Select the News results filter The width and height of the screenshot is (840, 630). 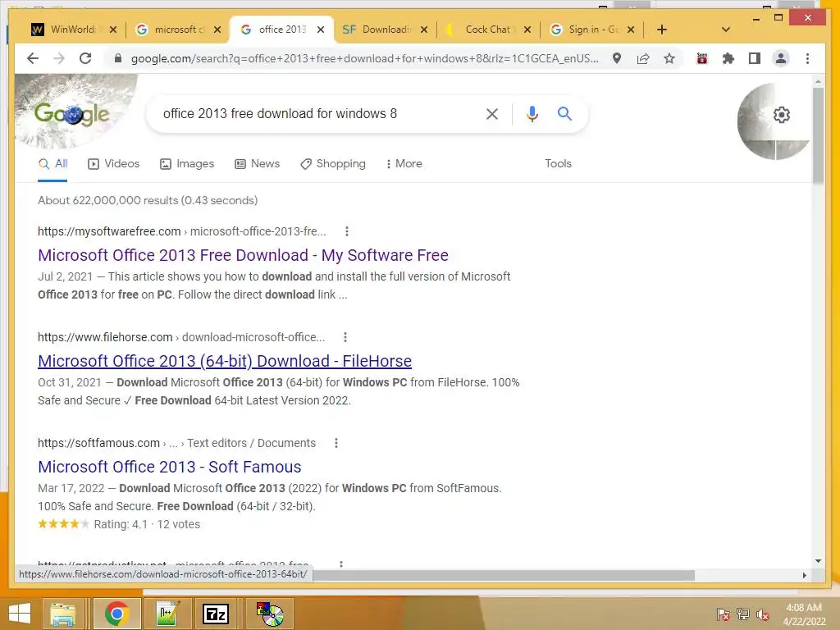257,163
